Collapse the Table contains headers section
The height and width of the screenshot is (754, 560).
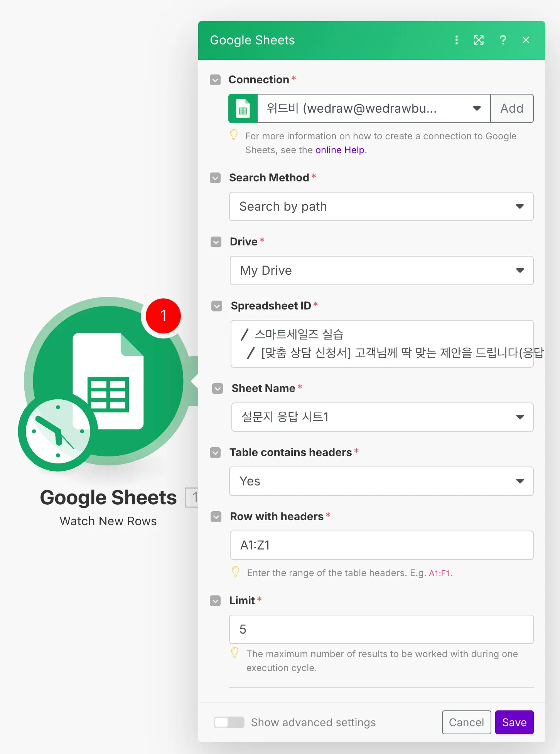(215, 453)
